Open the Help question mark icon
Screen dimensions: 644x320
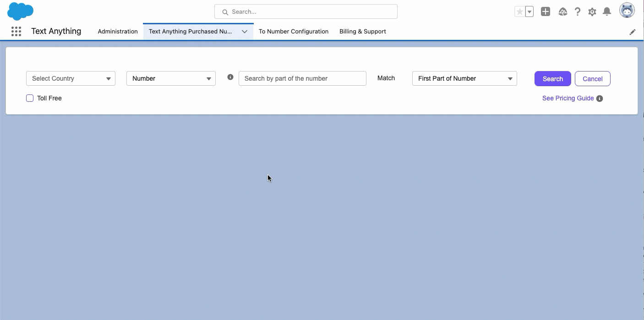[x=578, y=12]
